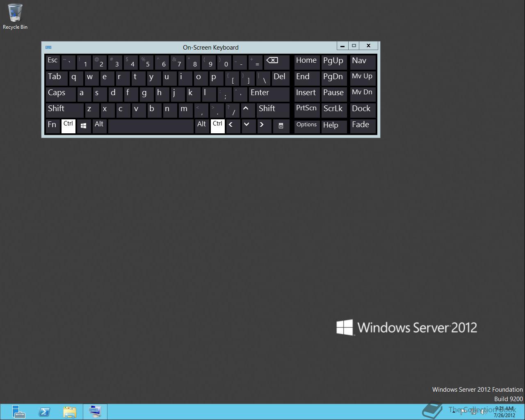Minimize the On-Screen Keyboard window
This screenshot has width=525, height=420.
click(x=342, y=46)
